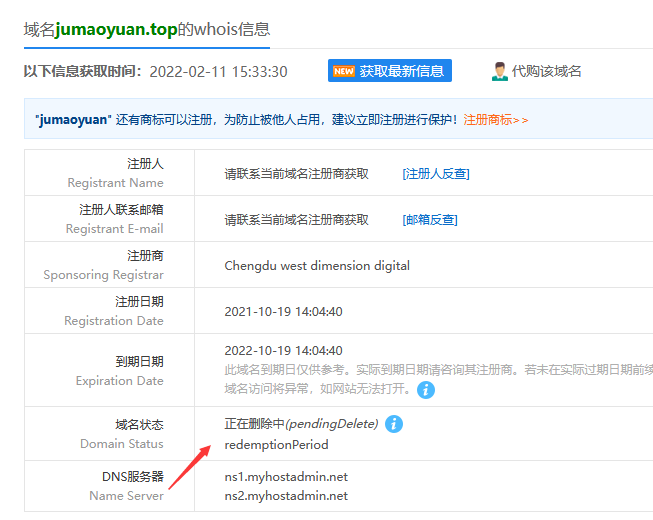Click the 正在删除中(pendingDelete) status text
Image resolution: width=653 pixels, height=520 pixels.
pyautogui.click(x=301, y=424)
